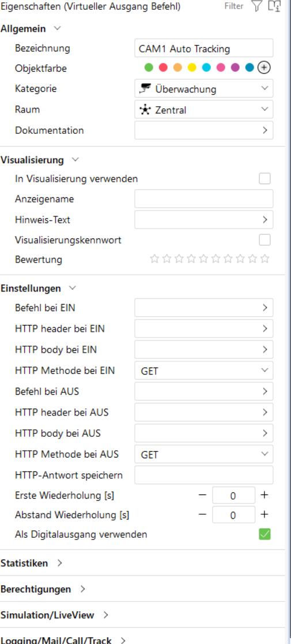The image size is (291, 644).
Task: Add custom object color with plus icon
Action: click(264, 68)
